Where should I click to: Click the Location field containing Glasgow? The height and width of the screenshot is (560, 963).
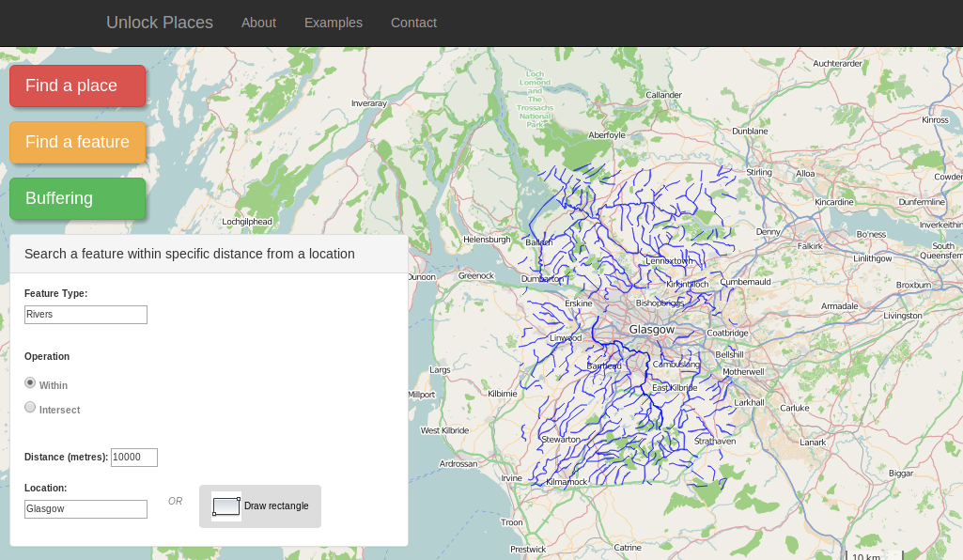[85, 509]
